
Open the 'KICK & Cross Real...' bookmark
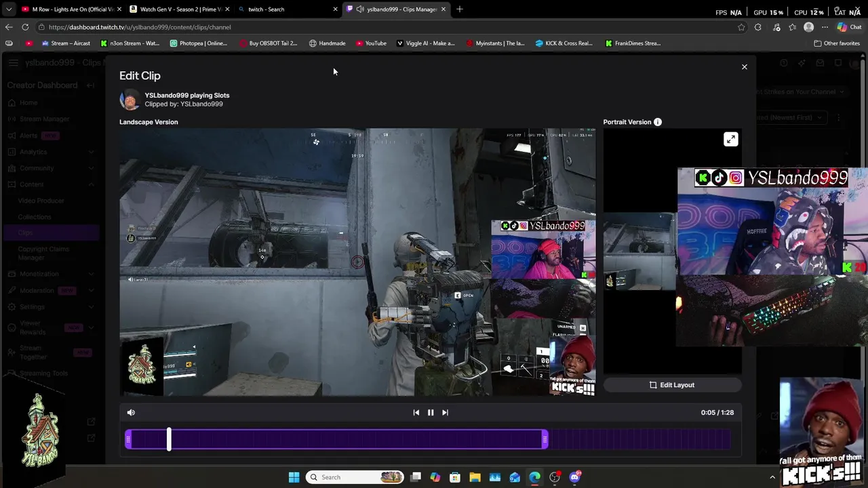[564, 43]
